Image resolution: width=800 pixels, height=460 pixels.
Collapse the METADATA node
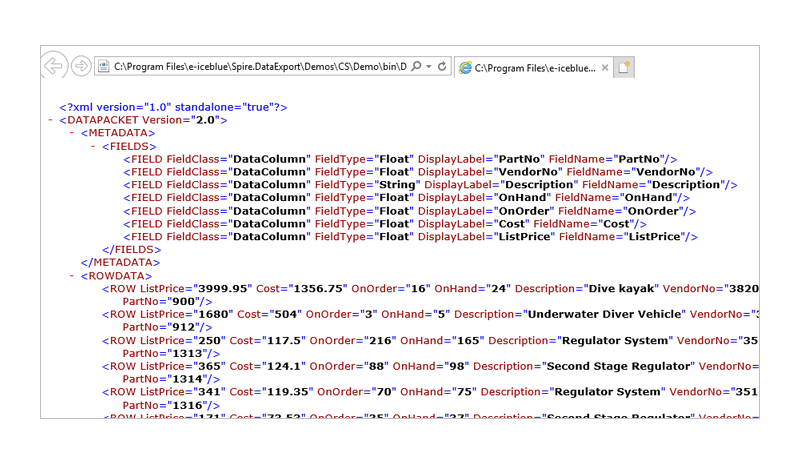(71, 133)
